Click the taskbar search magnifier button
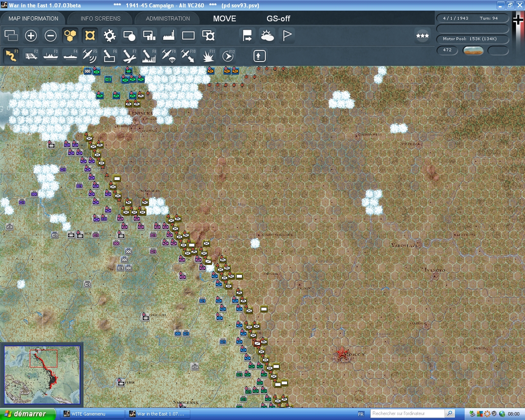The height and width of the screenshot is (420, 525). (x=450, y=413)
